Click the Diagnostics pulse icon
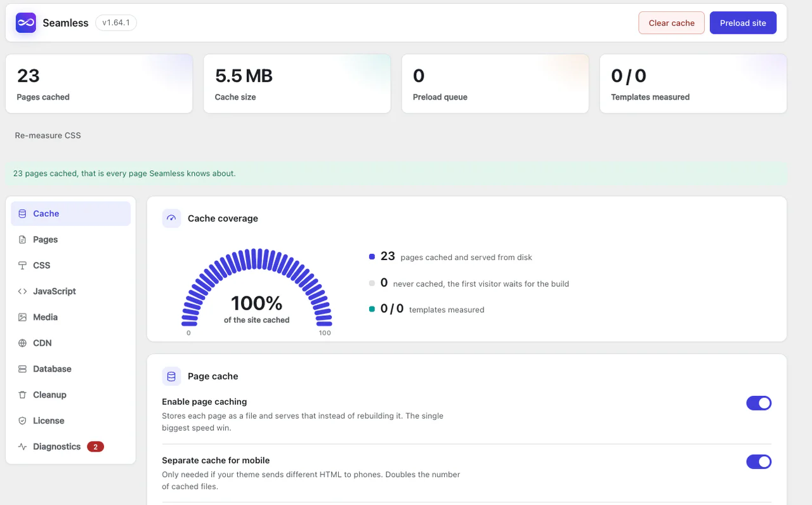Viewport: 812px width, 505px height. point(22,447)
